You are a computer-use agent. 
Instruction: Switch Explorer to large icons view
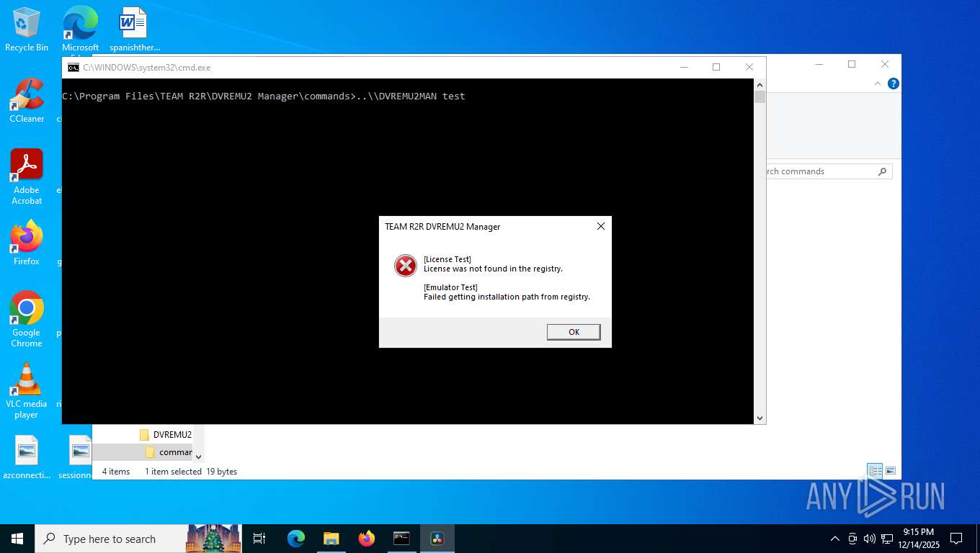tap(891, 471)
